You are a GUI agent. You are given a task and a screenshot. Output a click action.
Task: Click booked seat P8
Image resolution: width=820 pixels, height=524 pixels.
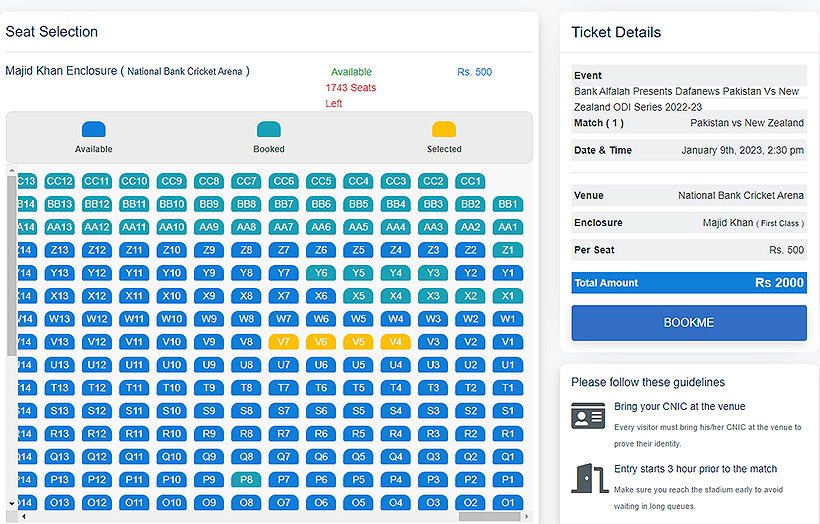coord(246,480)
